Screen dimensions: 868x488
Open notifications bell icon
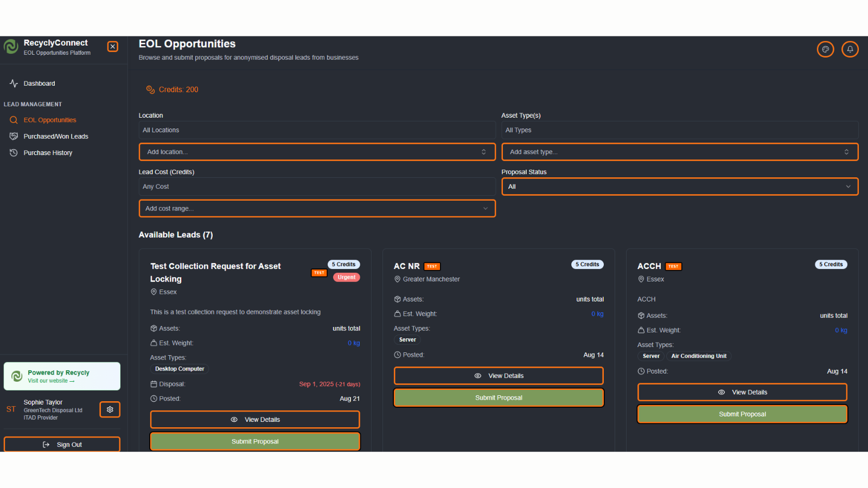coord(850,49)
